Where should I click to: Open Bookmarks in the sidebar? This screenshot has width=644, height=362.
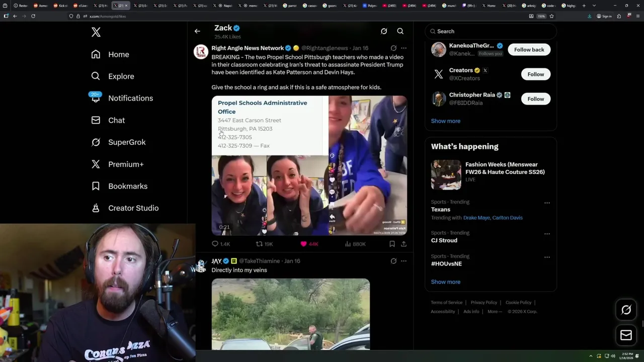click(x=119, y=186)
